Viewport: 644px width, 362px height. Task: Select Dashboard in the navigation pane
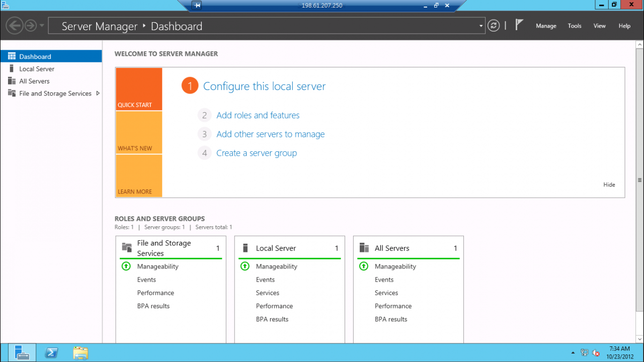coord(51,56)
